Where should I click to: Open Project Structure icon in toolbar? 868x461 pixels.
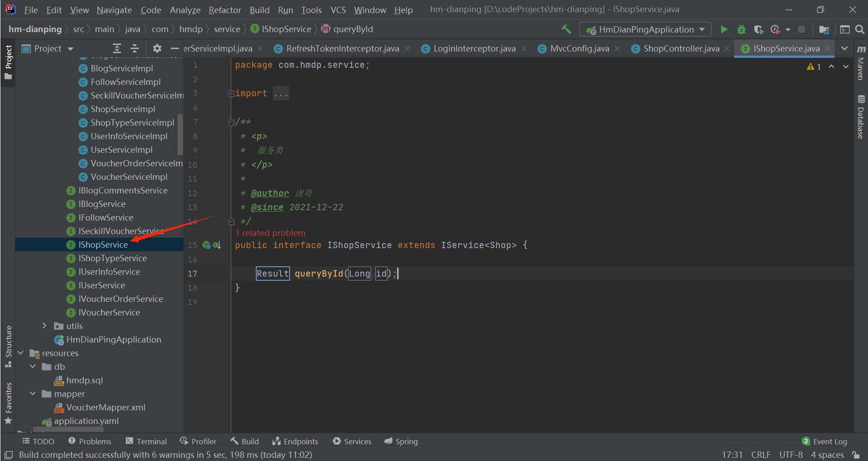[824, 29]
